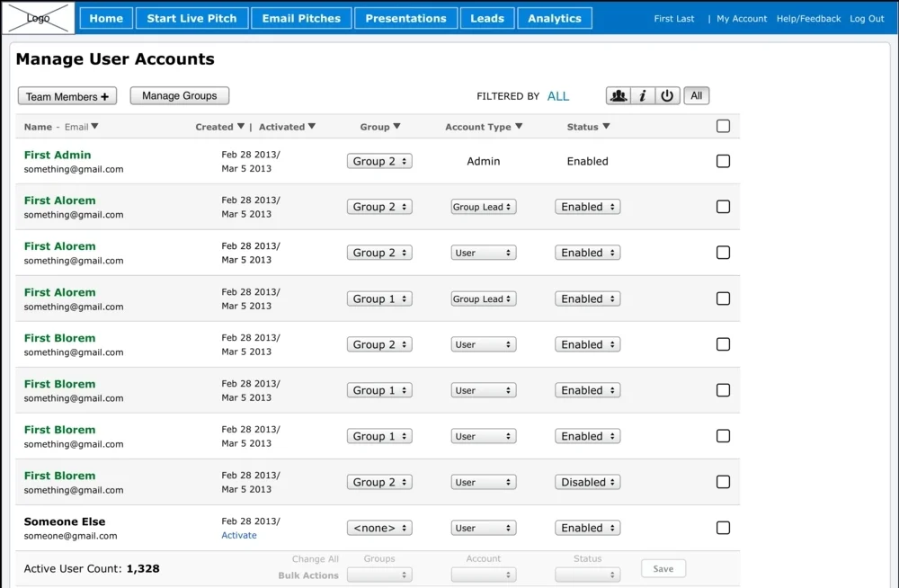Open the Disabled status dropdown for First Blorem

(587, 481)
